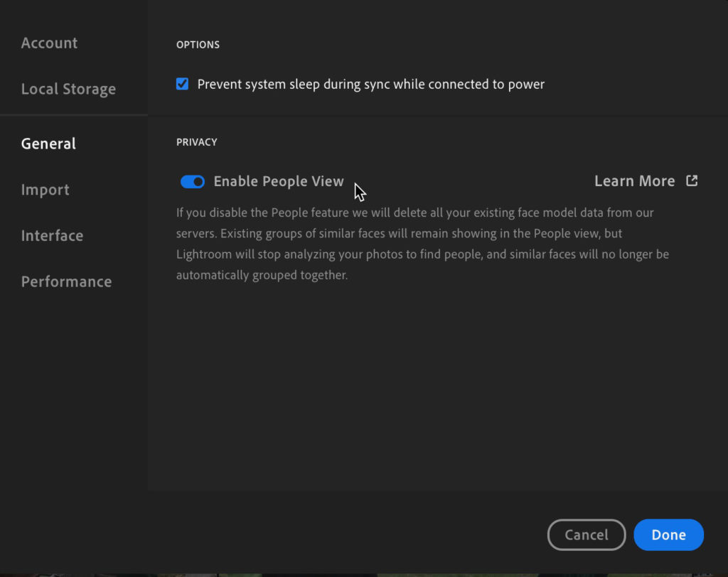
Task: Toggle the Enable People View switch
Action: [x=193, y=181]
